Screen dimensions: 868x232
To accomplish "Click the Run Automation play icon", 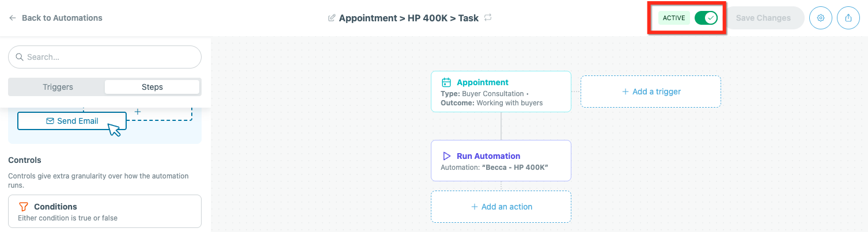I will point(446,156).
